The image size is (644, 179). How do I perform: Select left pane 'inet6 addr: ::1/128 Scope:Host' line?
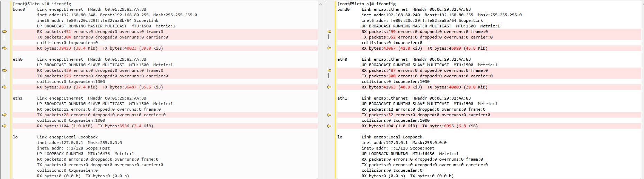tap(73, 148)
